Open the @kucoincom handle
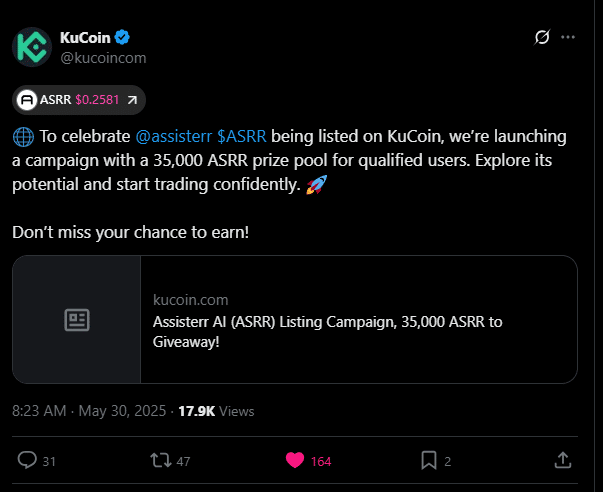This screenshot has width=603, height=492. point(103,58)
